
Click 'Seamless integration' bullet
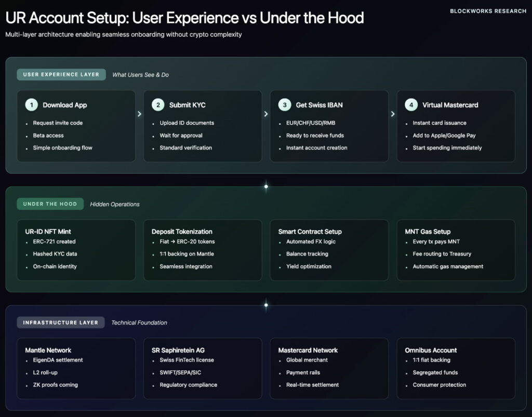tap(186, 266)
